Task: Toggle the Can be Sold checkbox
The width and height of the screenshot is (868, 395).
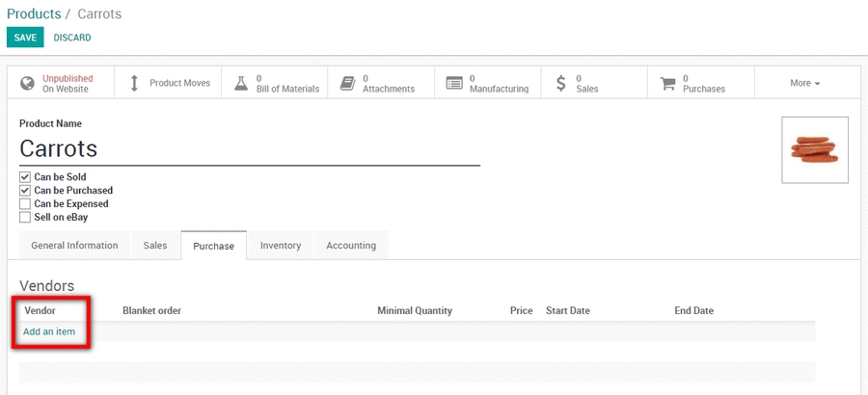Action: (25, 177)
